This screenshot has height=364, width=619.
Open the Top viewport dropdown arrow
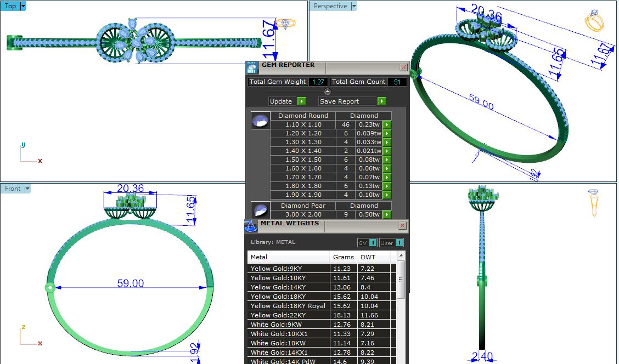coord(23,6)
